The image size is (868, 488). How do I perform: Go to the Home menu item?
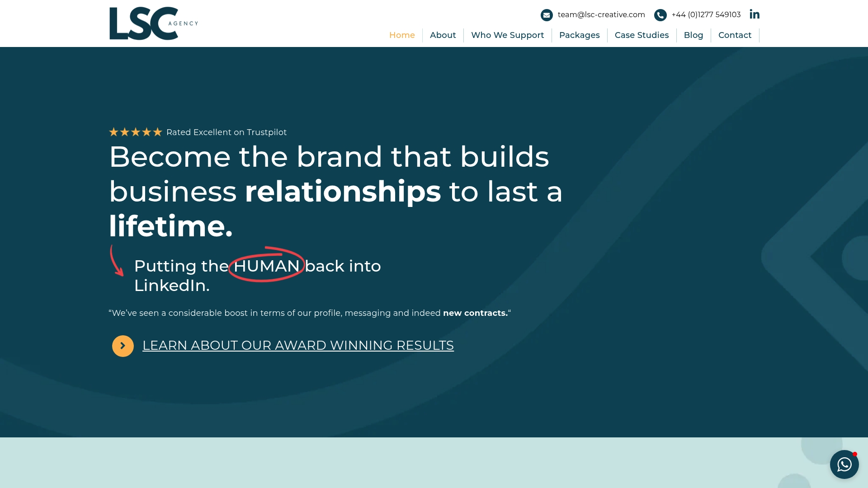(402, 35)
